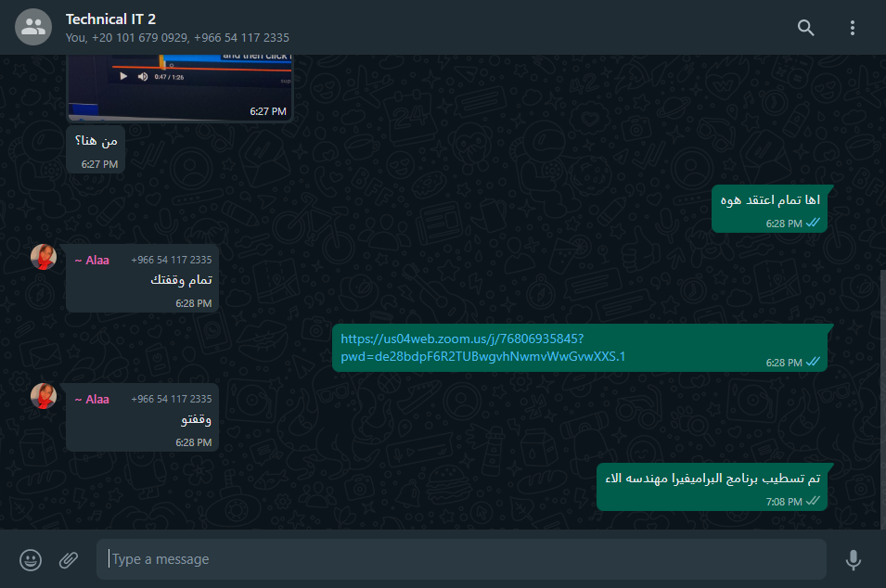The image size is (886, 588).
Task: Select the من هنا؟ message bubble
Action: 96,149
